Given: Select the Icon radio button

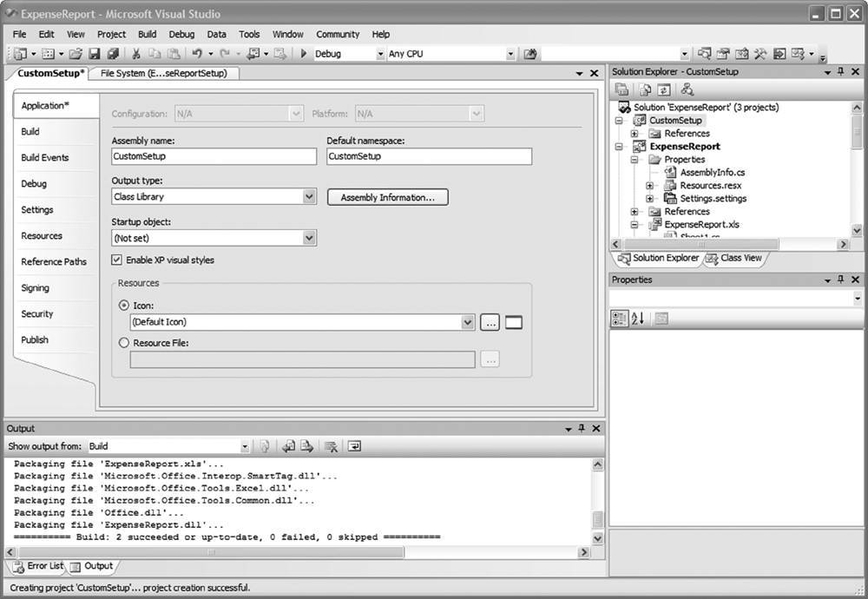Looking at the screenshot, I should point(124,306).
